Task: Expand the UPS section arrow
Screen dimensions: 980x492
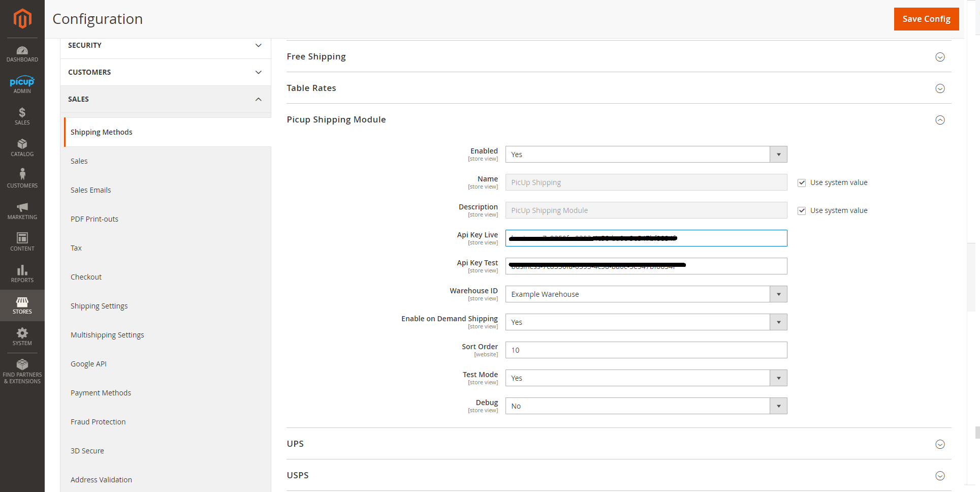Action: pos(940,444)
